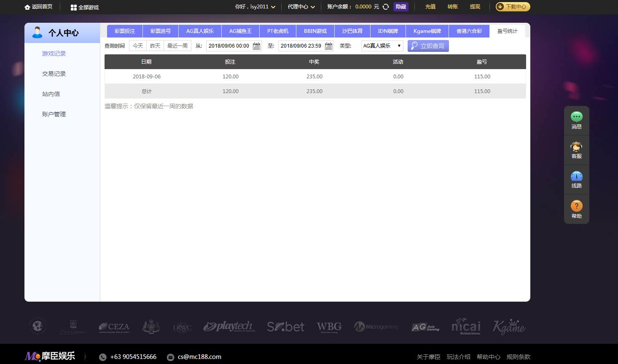Screen dimensions: 618x364
Task: Open 账户管理 in the sidebar
Action: point(54,114)
